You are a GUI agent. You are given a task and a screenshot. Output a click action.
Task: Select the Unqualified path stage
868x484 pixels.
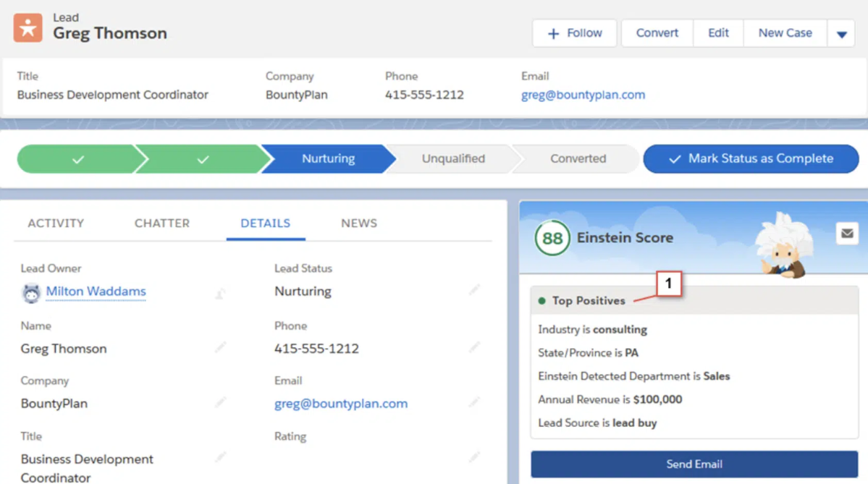pyautogui.click(x=453, y=158)
